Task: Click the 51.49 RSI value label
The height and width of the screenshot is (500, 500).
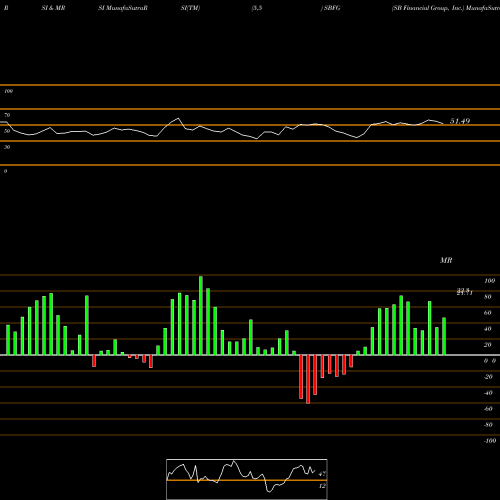Action: coord(460,121)
